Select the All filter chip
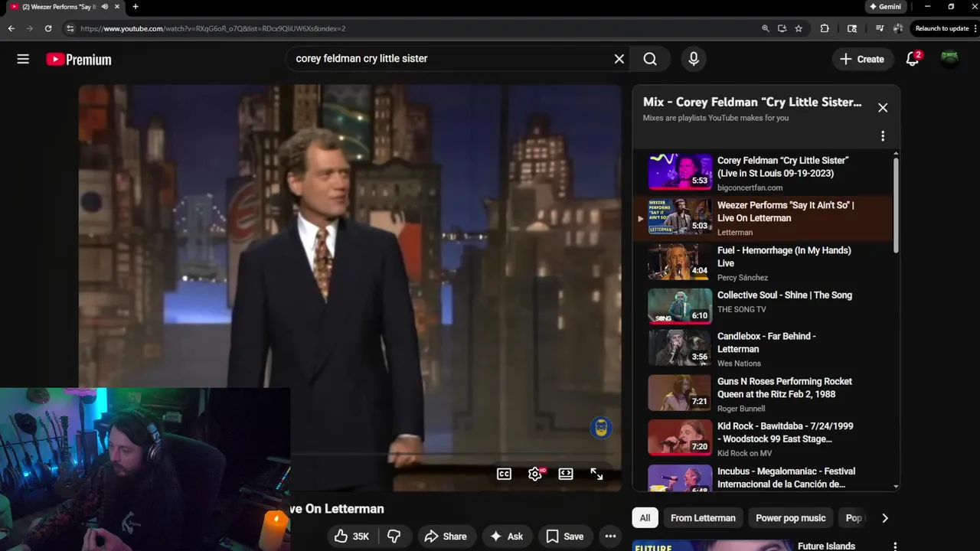The image size is (980, 551). [x=645, y=518]
